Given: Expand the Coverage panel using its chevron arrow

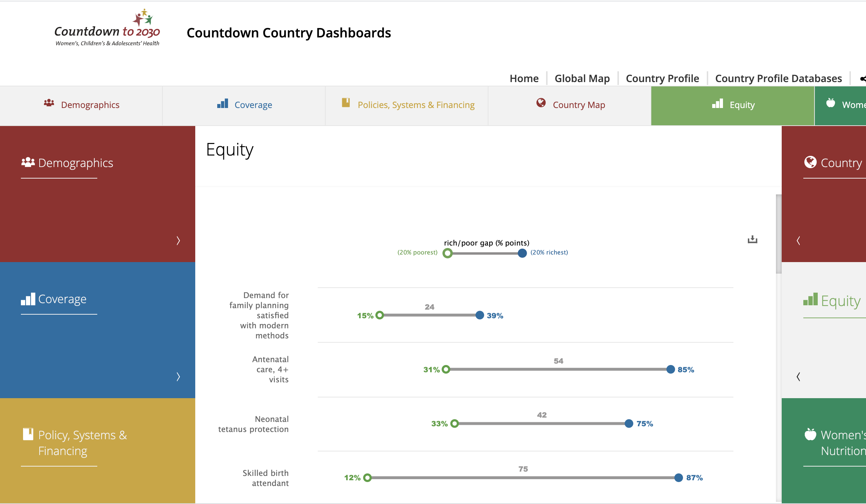Looking at the screenshot, I should (x=178, y=377).
